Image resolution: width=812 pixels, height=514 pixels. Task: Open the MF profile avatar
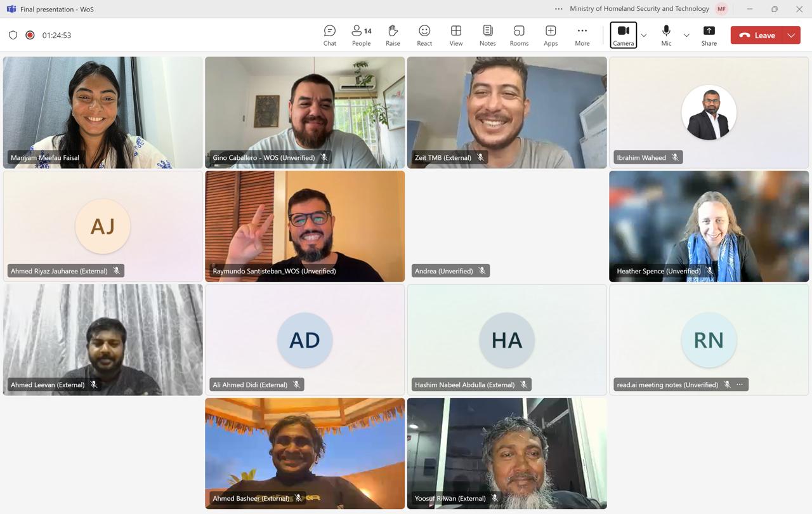[721, 9]
